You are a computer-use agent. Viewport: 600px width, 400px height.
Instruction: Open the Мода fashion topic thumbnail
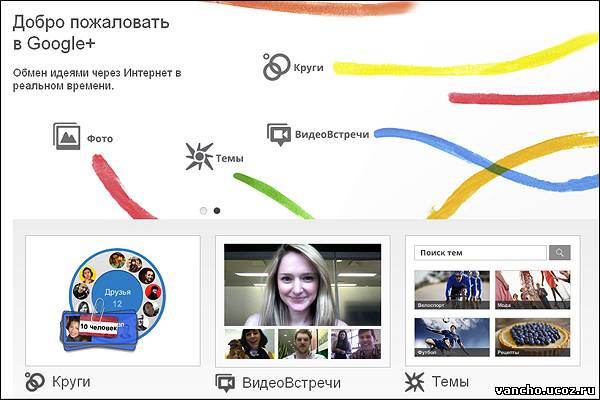pyautogui.click(x=533, y=289)
